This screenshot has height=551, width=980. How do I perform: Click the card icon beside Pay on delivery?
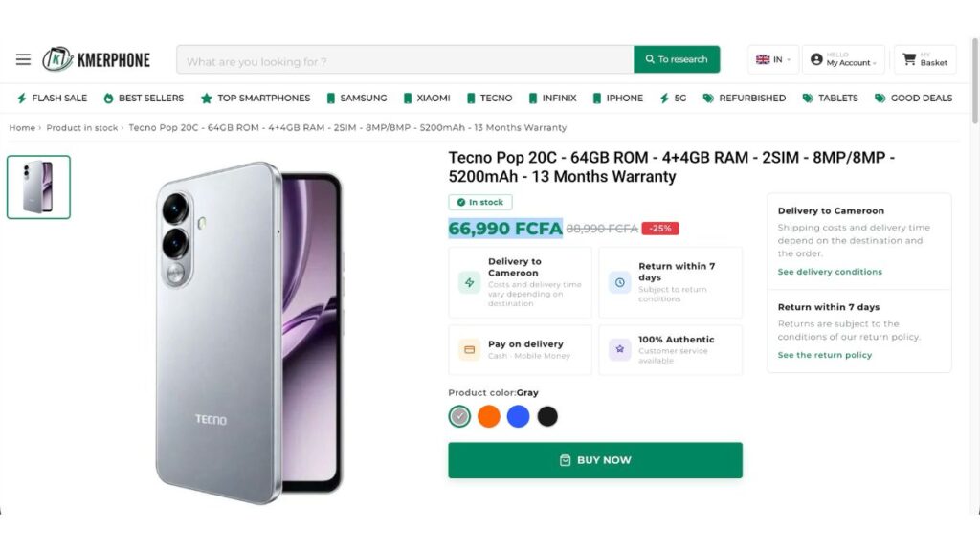[469, 350]
